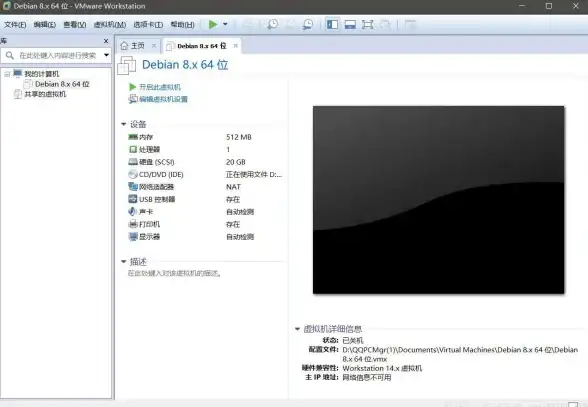Screen dimensions: 588x407
Task: Click the 打印机 printer icon
Action: coord(133,224)
